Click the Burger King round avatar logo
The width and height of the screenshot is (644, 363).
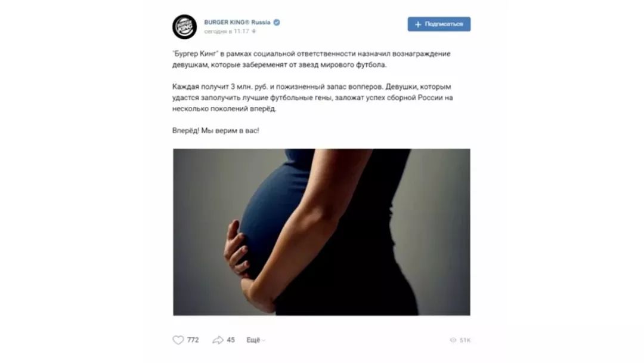click(x=184, y=27)
